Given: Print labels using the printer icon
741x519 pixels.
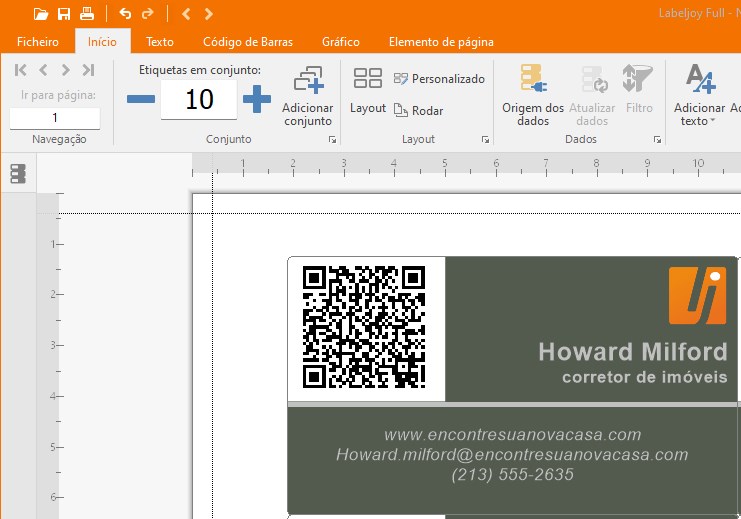Looking at the screenshot, I should pyautogui.click(x=87, y=14).
